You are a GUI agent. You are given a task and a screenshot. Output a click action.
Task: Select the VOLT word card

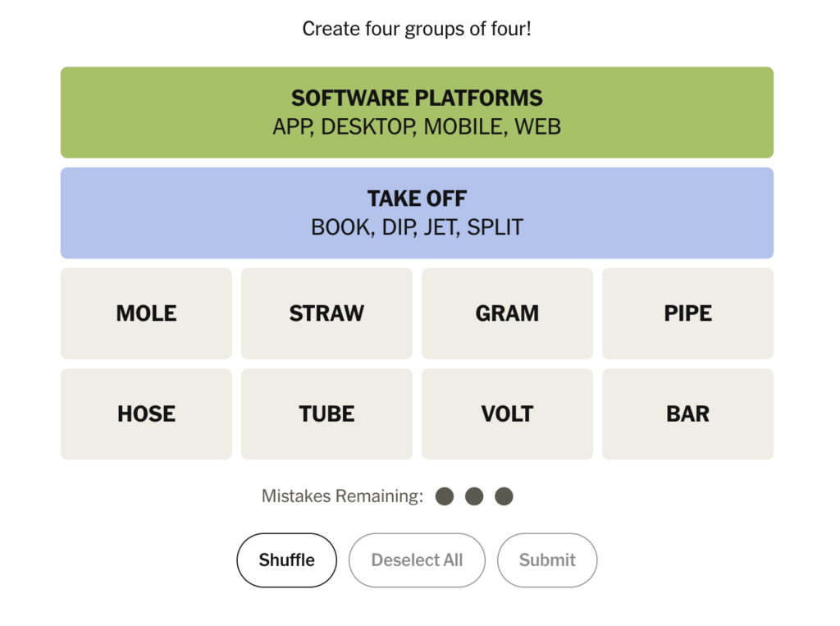click(x=507, y=414)
